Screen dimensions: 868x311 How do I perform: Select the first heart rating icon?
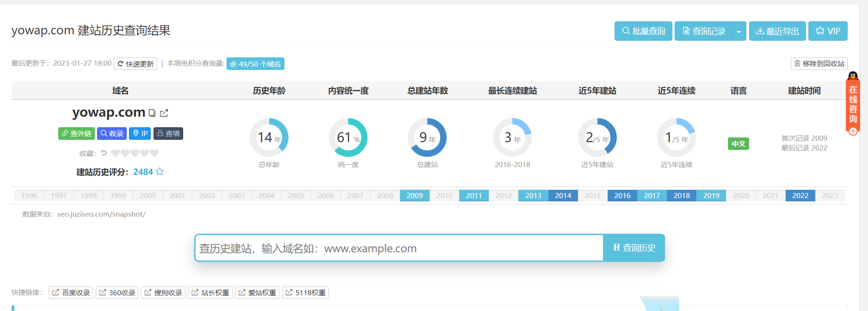pyautogui.click(x=115, y=153)
